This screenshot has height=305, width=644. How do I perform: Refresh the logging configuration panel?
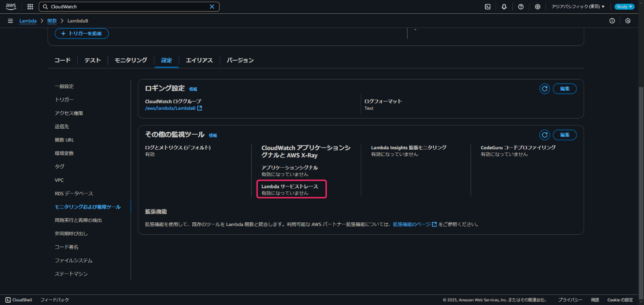[x=545, y=89]
